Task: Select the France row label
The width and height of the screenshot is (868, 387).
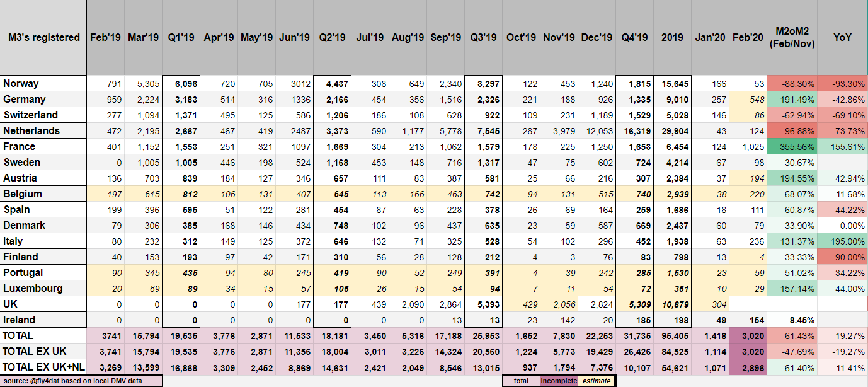Action: coord(43,146)
